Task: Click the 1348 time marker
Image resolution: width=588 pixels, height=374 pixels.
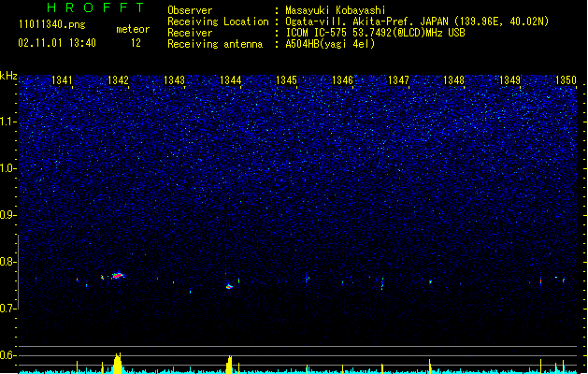Action: click(x=453, y=80)
